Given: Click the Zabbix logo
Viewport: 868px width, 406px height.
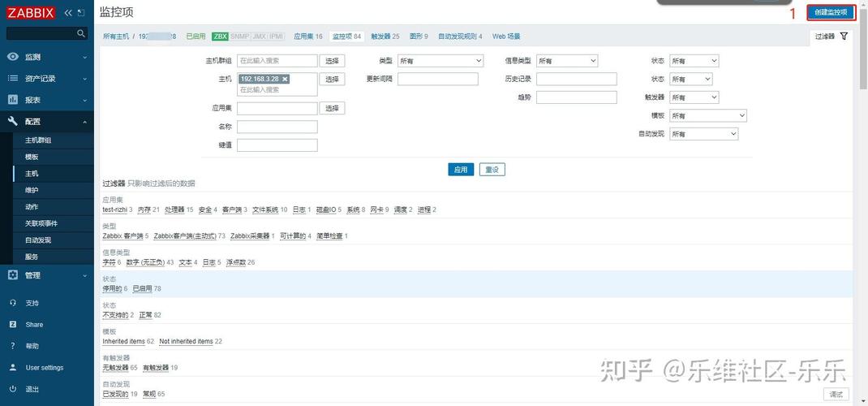Looking at the screenshot, I should pyautogui.click(x=32, y=12).
